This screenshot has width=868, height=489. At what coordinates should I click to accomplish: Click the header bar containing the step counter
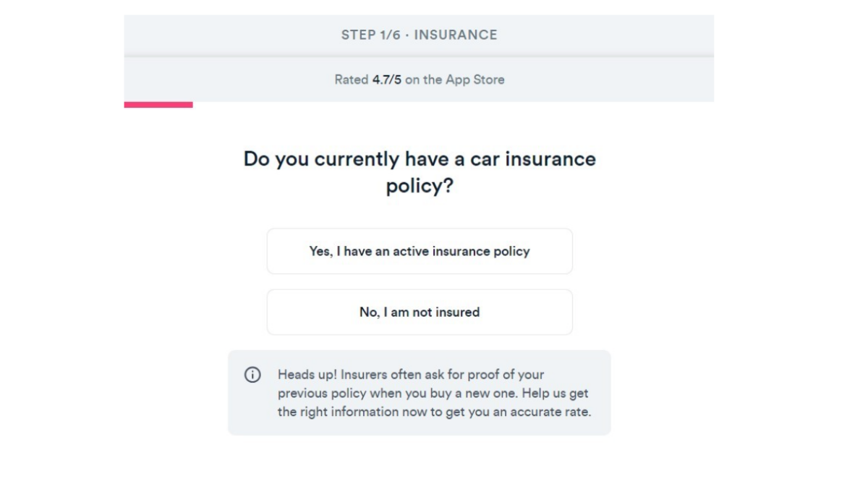[420, 34]
